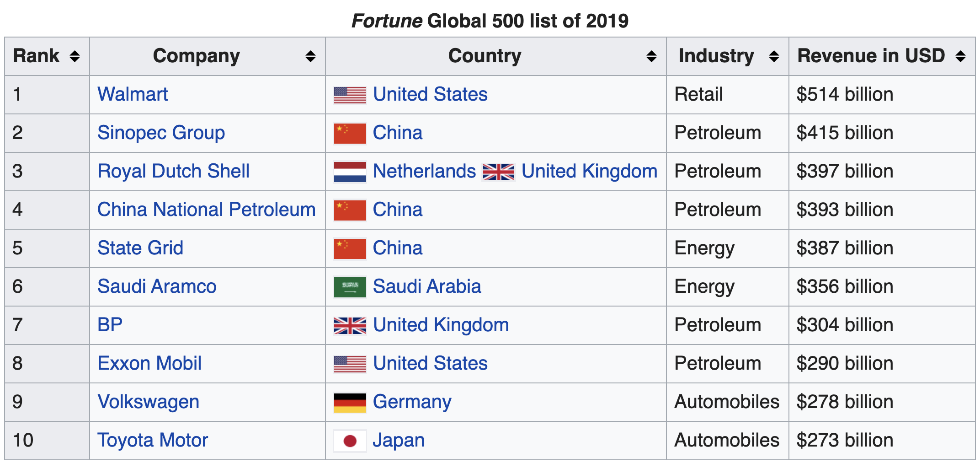Follow the Royal Dutch Shell link
The width and height of the screenshot is (980, 463).
[x=173, y=171]
